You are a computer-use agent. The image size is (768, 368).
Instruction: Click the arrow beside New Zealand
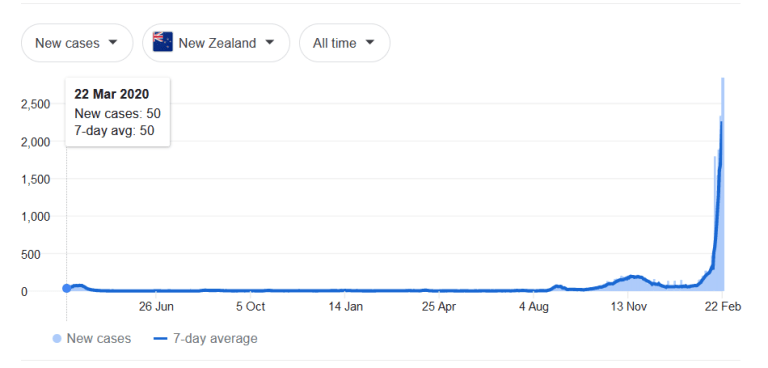click(x=269, y=43)
